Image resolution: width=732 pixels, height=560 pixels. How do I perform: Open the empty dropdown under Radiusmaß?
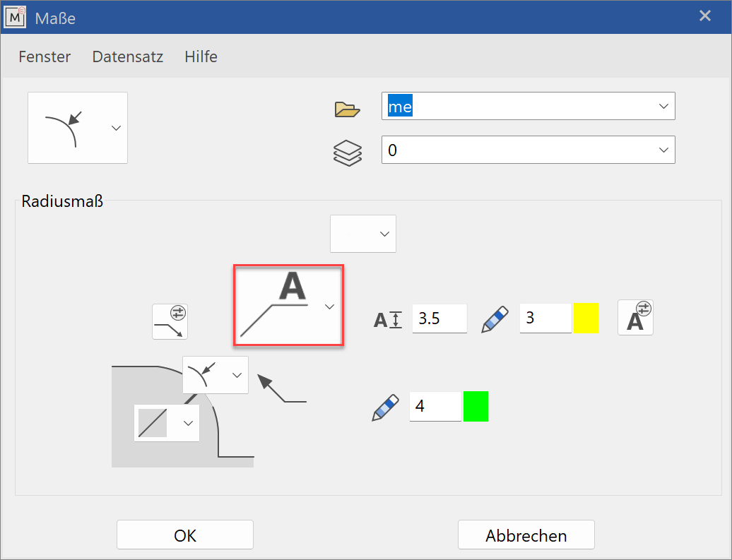click(x=384, y=234)
